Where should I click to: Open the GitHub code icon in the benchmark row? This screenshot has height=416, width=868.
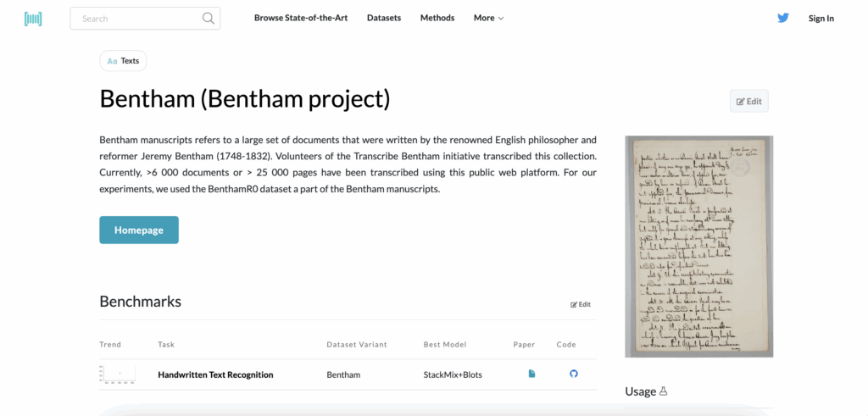tap(574, 374)
